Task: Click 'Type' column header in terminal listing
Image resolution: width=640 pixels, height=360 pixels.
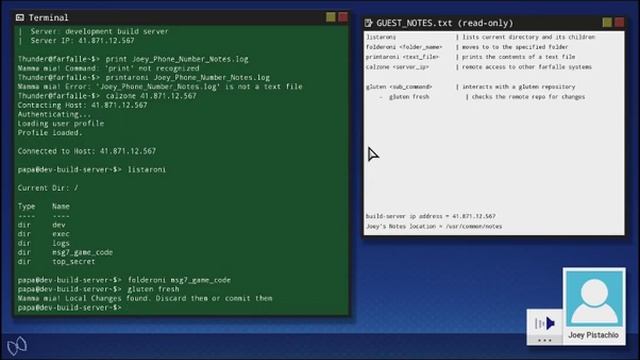Action: (26, 207)
